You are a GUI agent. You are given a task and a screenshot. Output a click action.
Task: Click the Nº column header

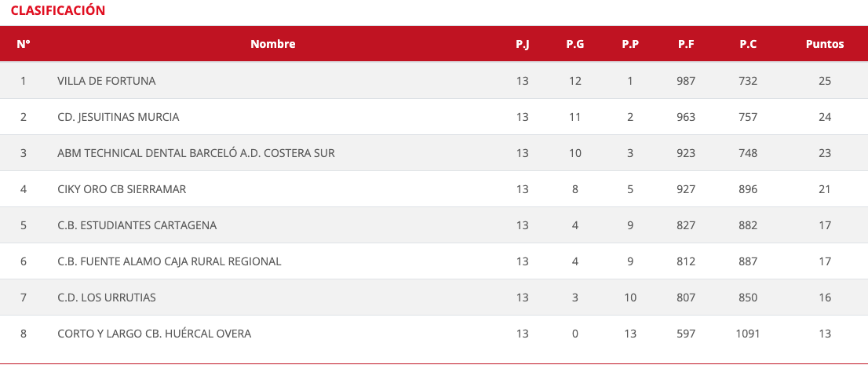(x=24, y=44)
